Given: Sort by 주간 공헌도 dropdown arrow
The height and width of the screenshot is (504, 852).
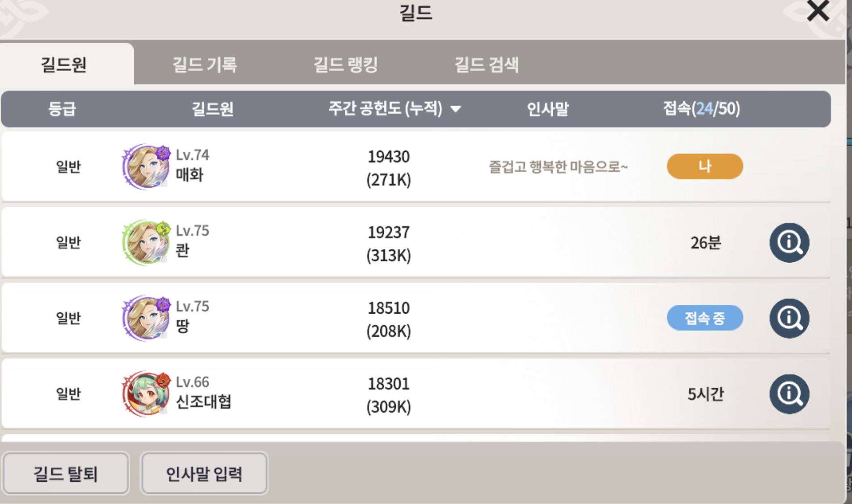Looking at the screenshot, I should coord(456,109).
